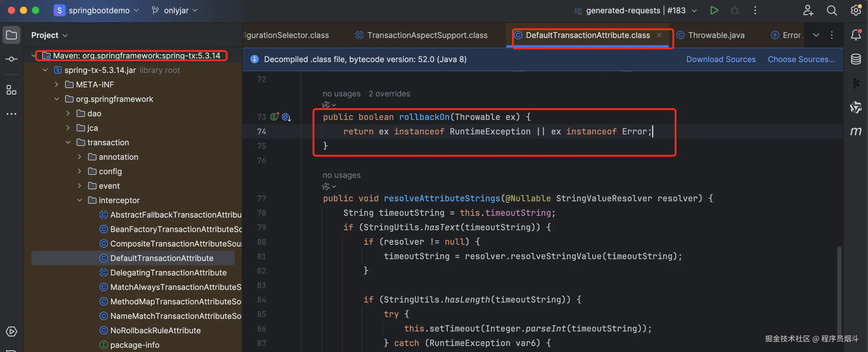The image size is (868, 352).
Task: Open the Maven tool window
Action: coord(856,131)
